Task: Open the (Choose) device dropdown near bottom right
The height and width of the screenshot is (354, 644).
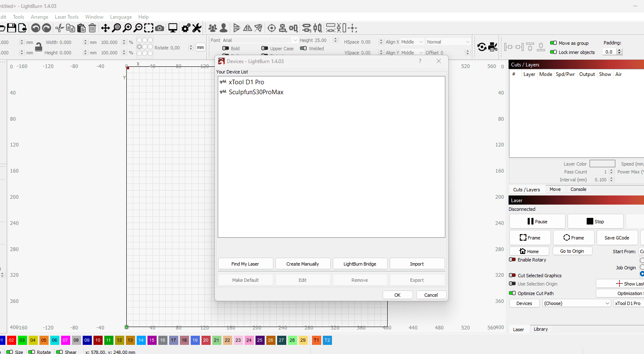Action: click(x=577, y=303)
